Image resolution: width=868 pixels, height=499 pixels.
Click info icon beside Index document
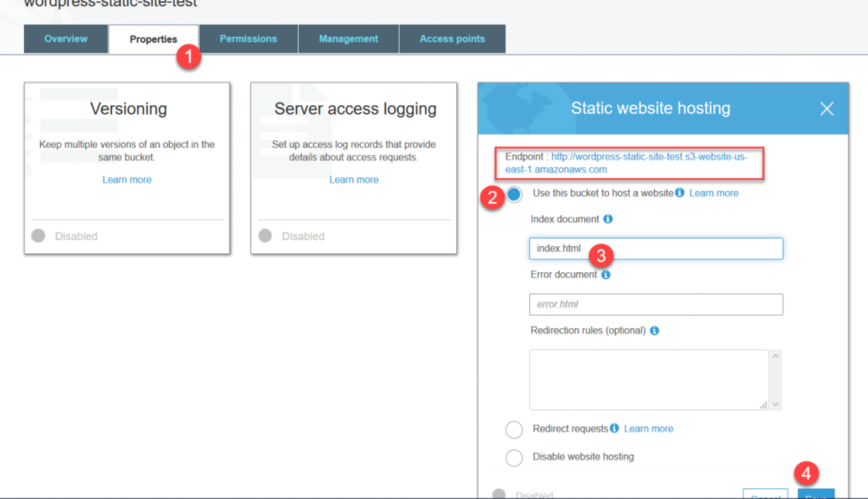tap(608, 219)
